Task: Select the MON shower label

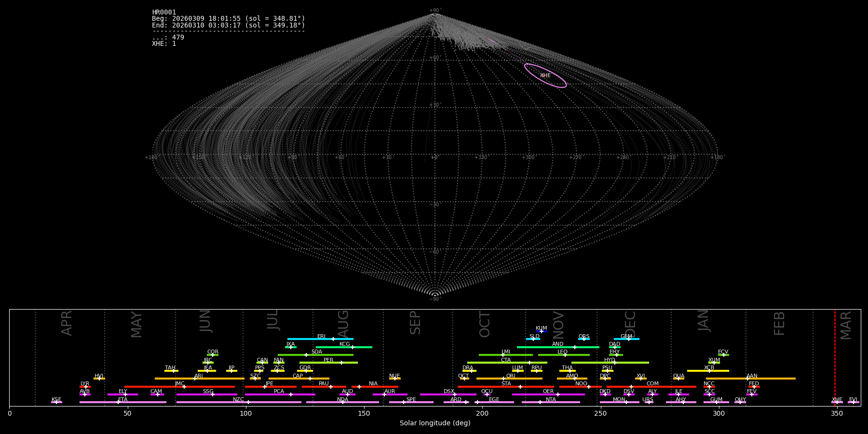Action: (619, 400)
